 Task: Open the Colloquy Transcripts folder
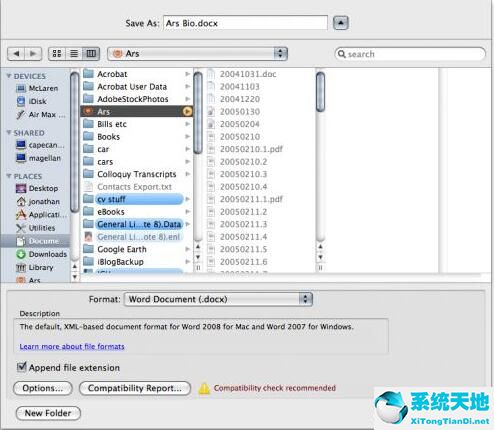coord(136,174)
